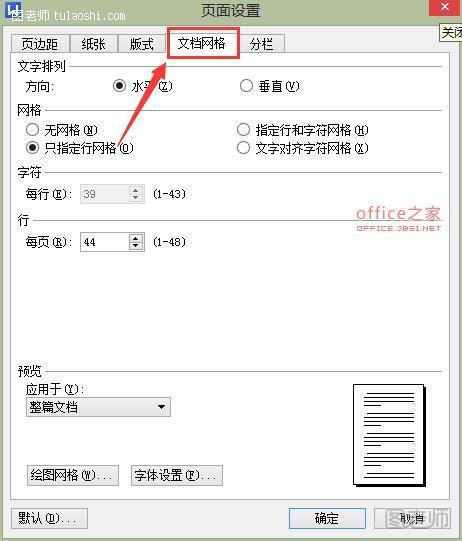This screenshot has width=462, height=541.
Task: Click the page preview thumbnail
Action: click(x=389, y=435)
